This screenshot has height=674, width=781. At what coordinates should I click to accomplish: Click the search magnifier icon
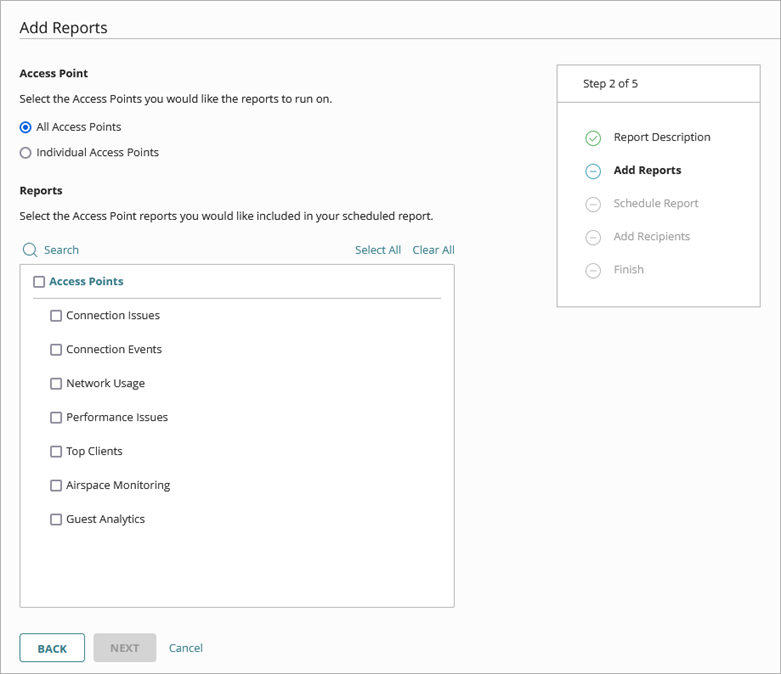[x=30, y=250]
